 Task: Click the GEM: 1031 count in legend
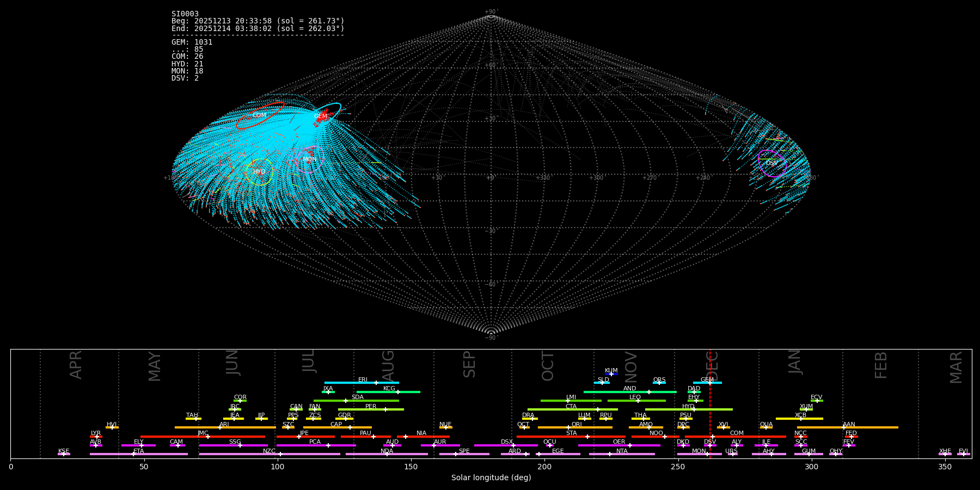pyautogui.click(x=192, y=42)
